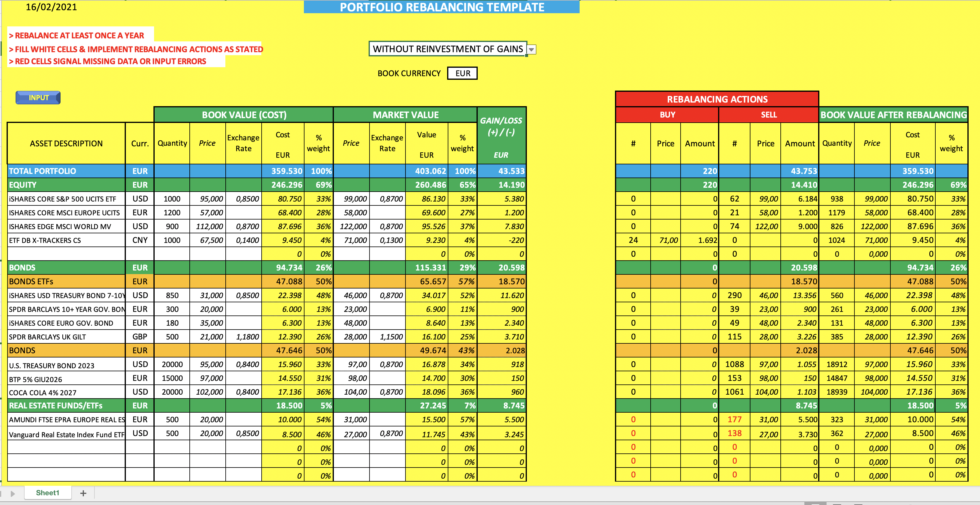This screenshot has height=505, width=980.
Task: Select the total sell amount 43.753
Action: [x=800, y=171]
